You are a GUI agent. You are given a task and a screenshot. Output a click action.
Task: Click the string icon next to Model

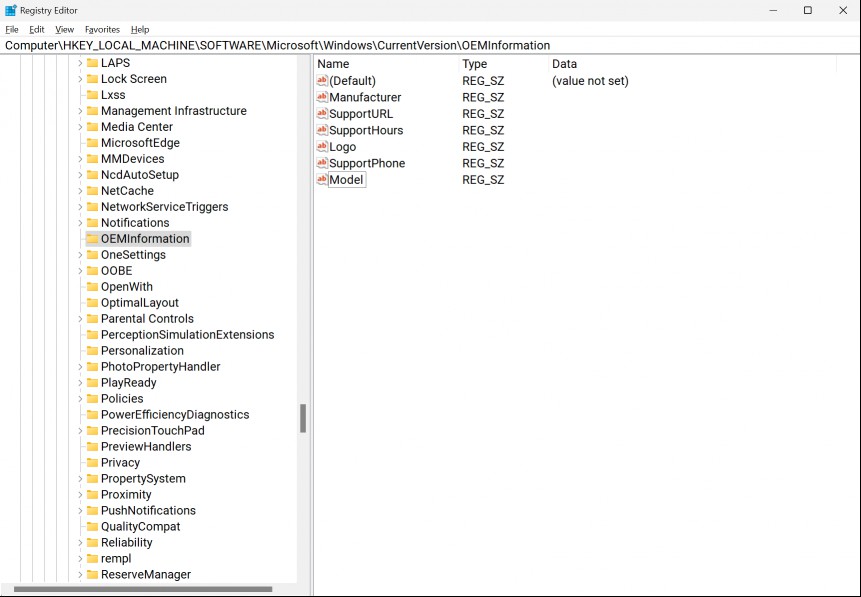(322, 180)
